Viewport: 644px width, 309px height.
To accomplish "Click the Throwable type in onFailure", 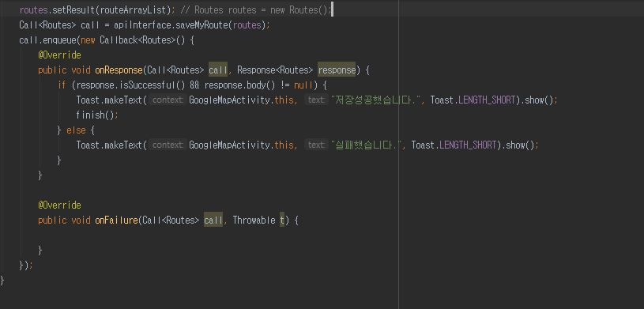I will [x=254, y=220].
